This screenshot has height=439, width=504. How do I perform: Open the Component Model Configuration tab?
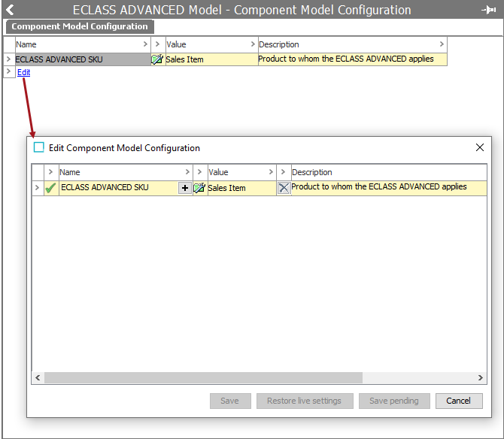tap(80, 26)
